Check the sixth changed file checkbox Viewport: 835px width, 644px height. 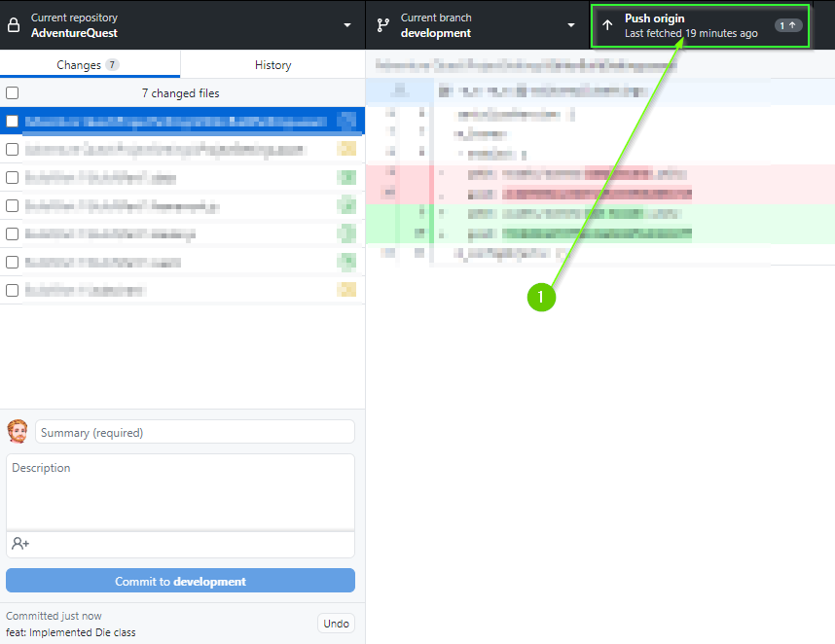[13, 263]
